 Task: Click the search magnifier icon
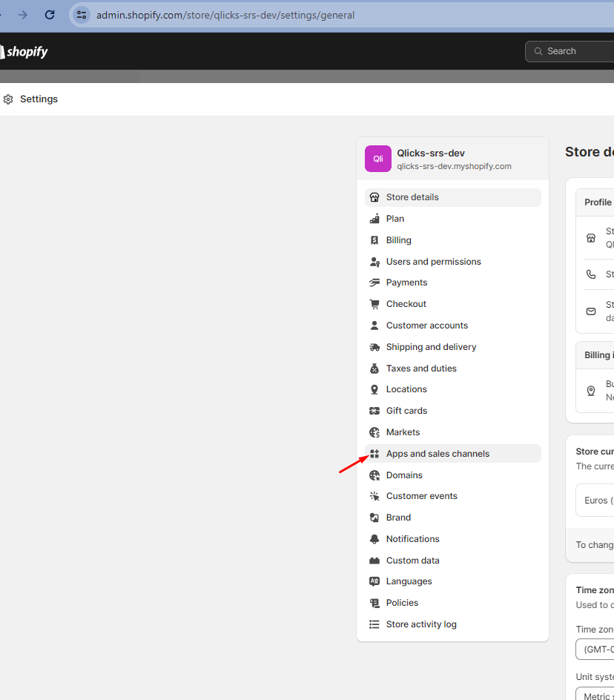pyautogui.click(x=538, y=51)
